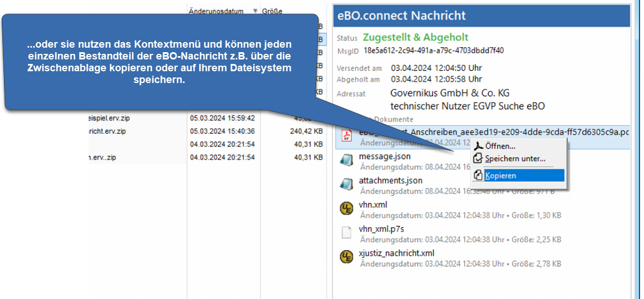This screenshot has height=299, width=644.
Task: Click the addressee Governikus GmbH & Co. KG
Action: tap(450, 93)
